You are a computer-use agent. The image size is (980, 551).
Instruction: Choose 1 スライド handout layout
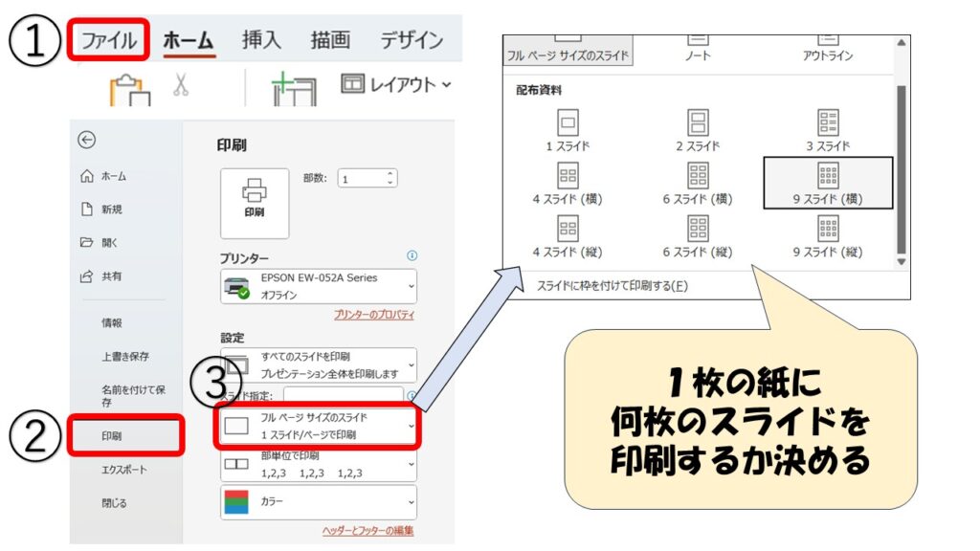pos(568,130)
